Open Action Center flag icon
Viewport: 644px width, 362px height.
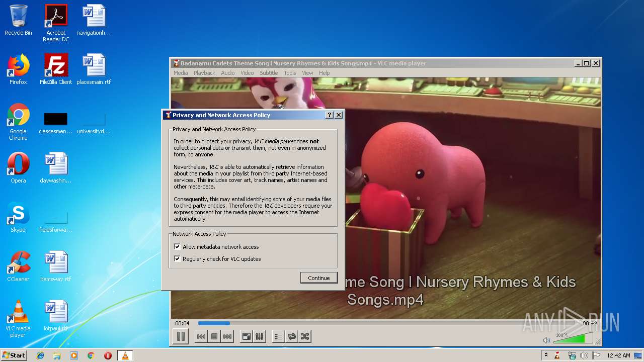(596, 355)
